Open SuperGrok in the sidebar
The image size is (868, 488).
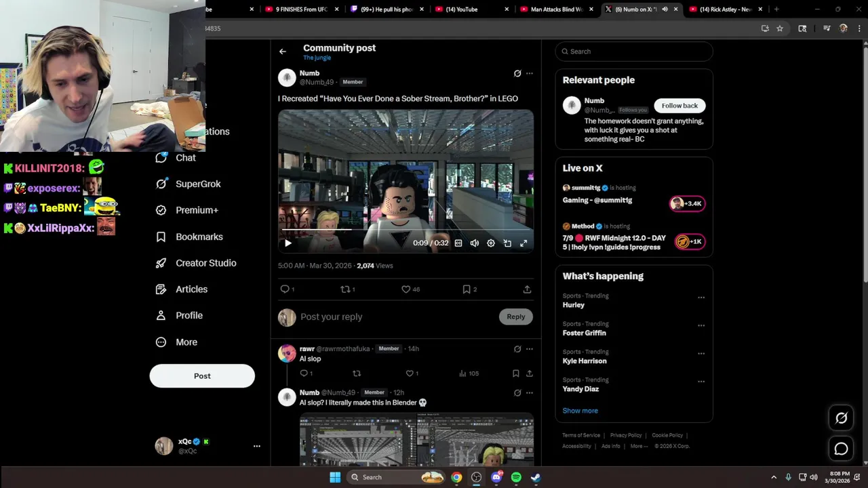pos(188,184)
